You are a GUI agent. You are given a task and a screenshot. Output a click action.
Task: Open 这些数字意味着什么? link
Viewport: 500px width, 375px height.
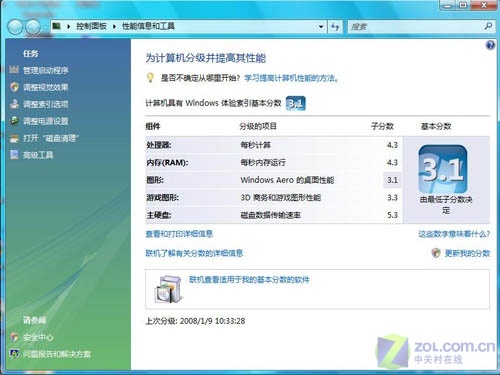454,234
